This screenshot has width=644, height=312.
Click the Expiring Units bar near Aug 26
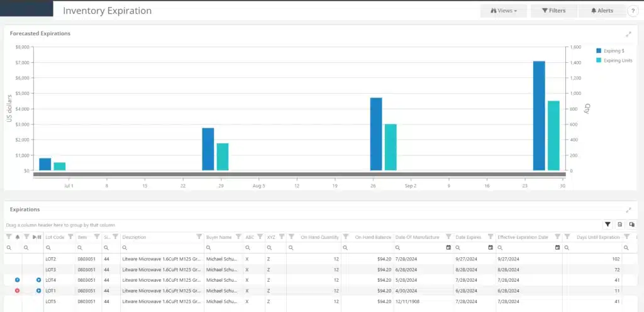[x=391, y=147]
